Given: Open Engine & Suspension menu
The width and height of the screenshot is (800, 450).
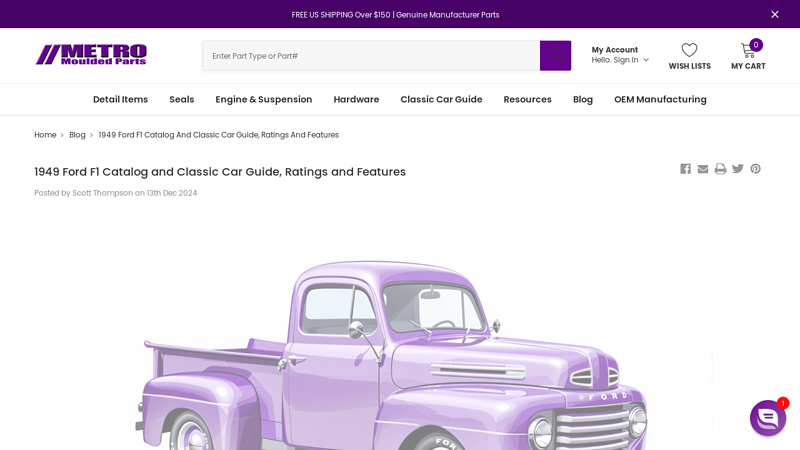Looking at the screenshot, I should click(264, 99).
